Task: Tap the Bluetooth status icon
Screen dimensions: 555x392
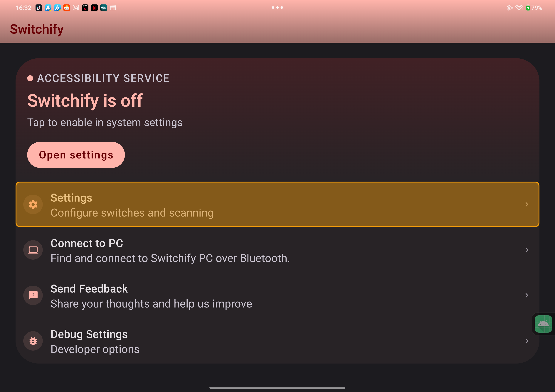Action: point(509,8)
